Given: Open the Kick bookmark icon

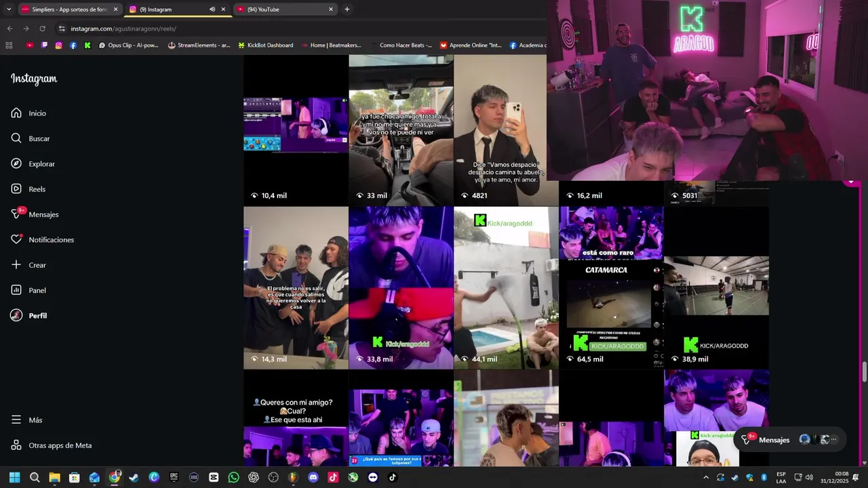Looking at the screenshot, I should 87,45.
